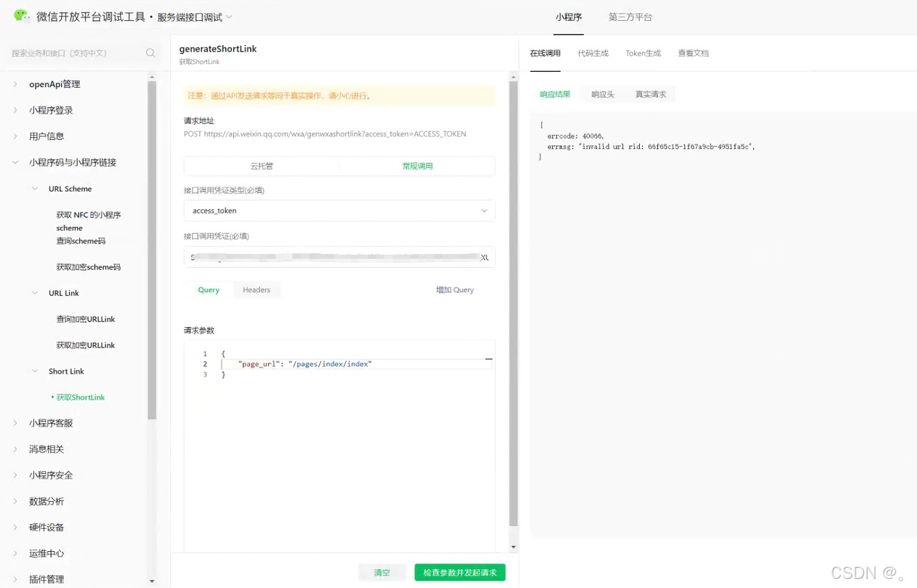Click the orange API warning notice
Viewport: 917px width, 588px height.
tap(340, 96)
